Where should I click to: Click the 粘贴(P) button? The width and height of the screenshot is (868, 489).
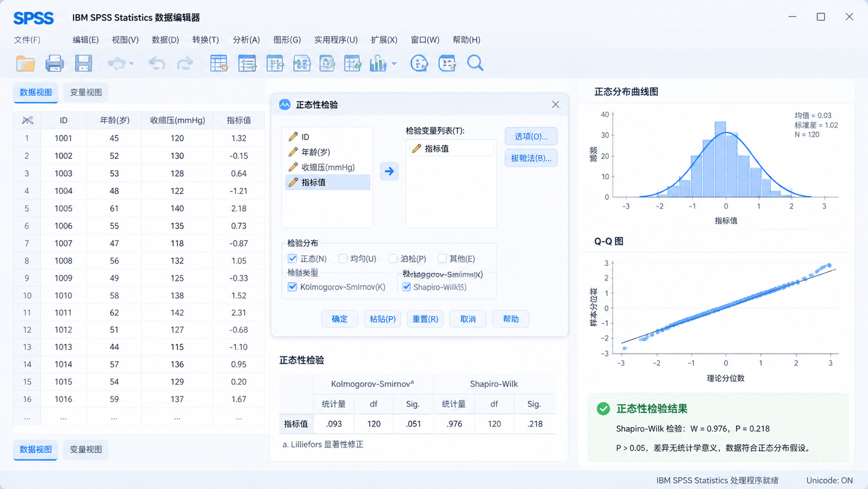coord(383,319)
